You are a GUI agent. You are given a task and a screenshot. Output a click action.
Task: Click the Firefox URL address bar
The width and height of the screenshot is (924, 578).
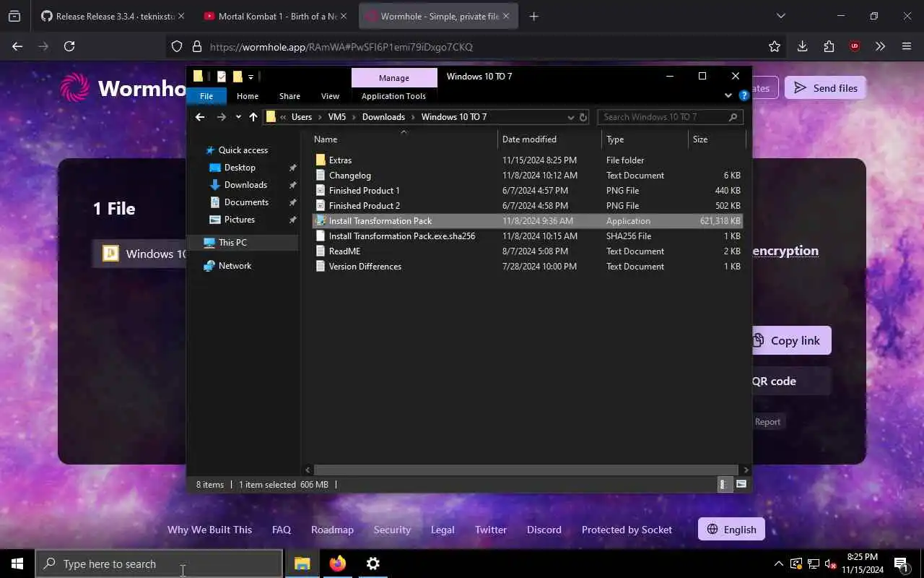[x=476, y=46]
